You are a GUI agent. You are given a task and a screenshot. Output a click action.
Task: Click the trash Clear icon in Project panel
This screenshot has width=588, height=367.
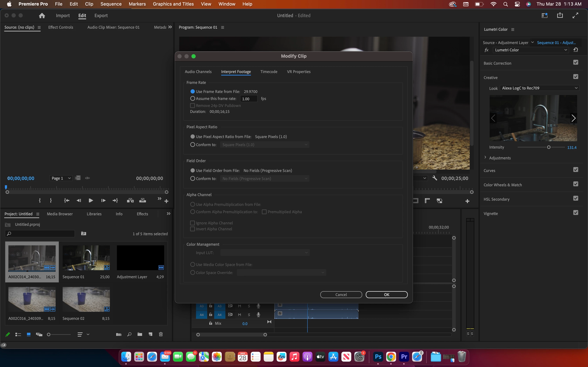click(x=161, y=334)
